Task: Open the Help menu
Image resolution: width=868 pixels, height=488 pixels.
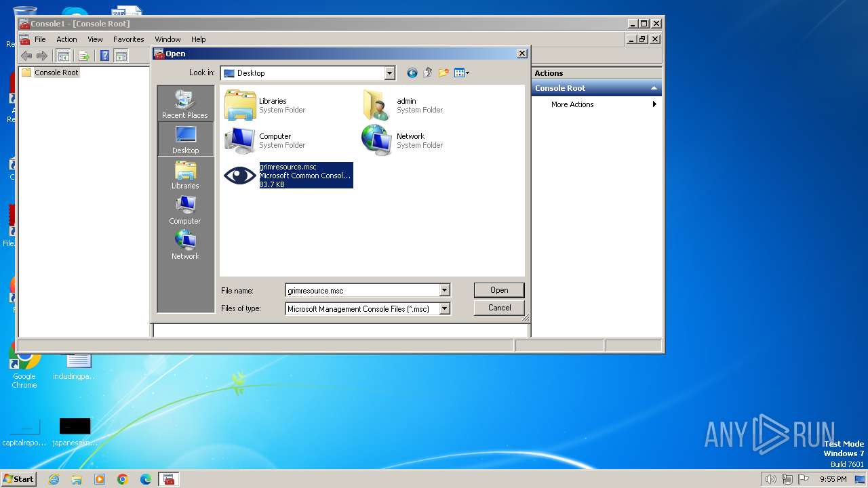Action: [198, 39]
